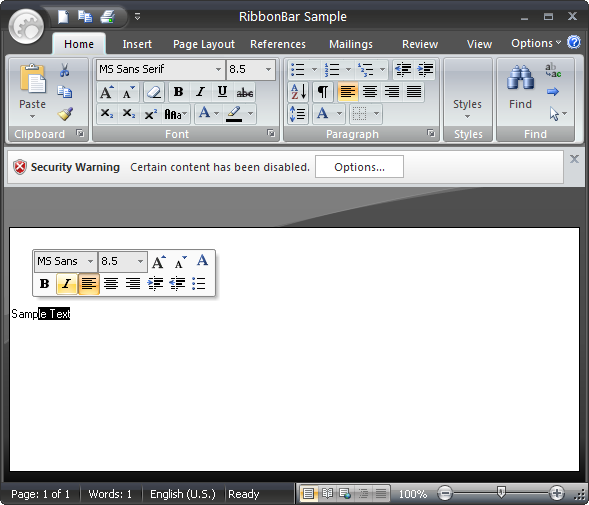
Task: Click the Copy icon in Clipboard group
Action: pos(65,92)
